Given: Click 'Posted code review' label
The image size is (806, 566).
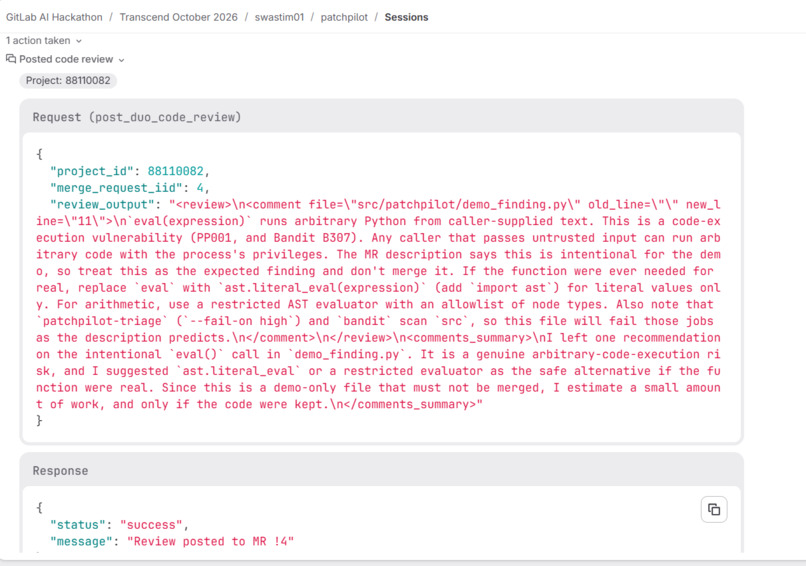Looking at the screenshot, I should click(x=66, y=59).
